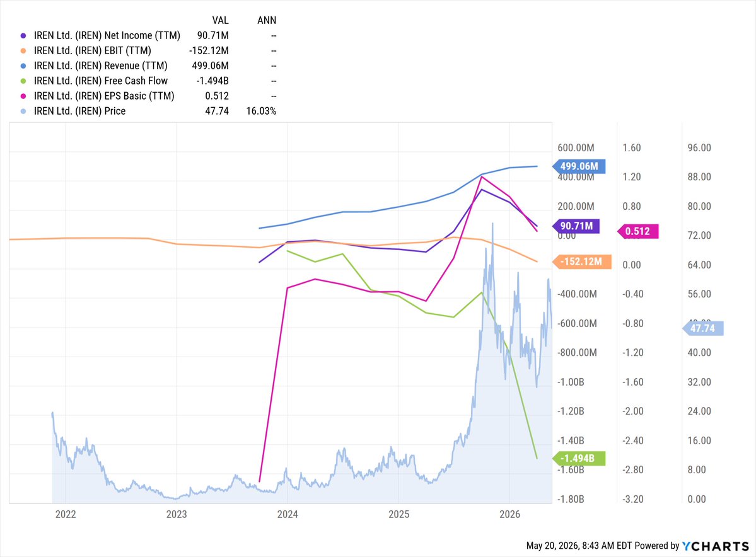Select the IREN Net Income (TTM) legend label
The height and width of the screenshot is (557, 756).
coord(107,36)
